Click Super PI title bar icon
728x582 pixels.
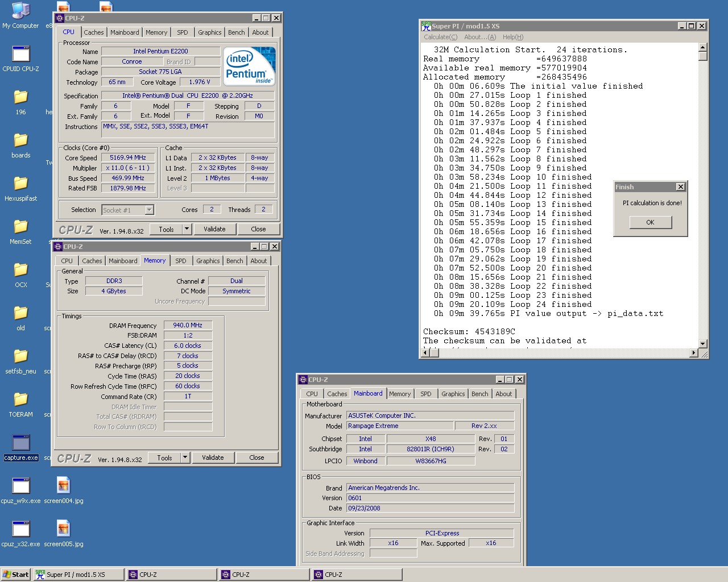coord(426,26)
